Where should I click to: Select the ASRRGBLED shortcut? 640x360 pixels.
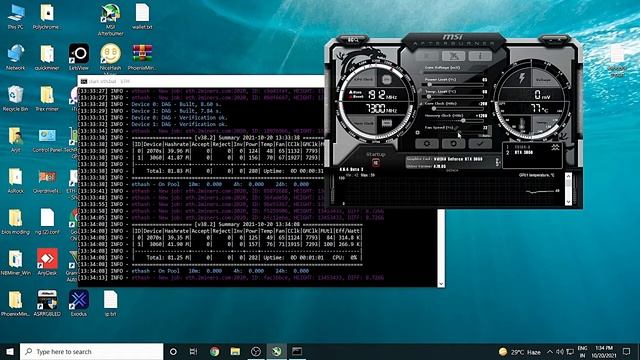point(47,303)
